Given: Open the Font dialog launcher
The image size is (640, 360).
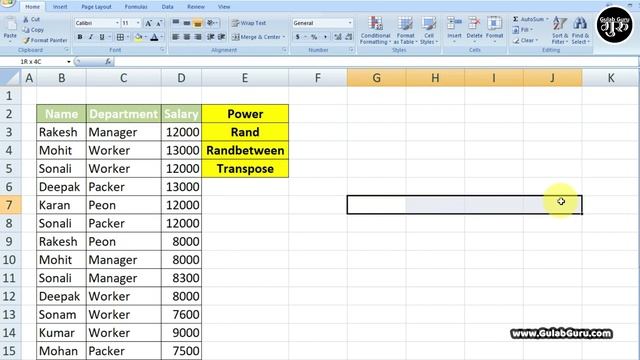Looking at the screenshot, I should click(x=162, y=50).
